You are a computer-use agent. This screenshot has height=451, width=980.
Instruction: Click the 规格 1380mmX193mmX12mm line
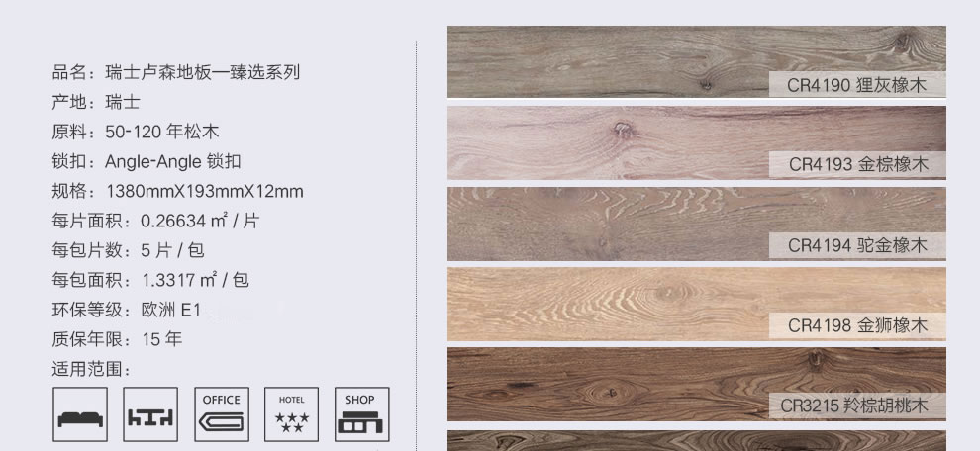pos(177,191)
